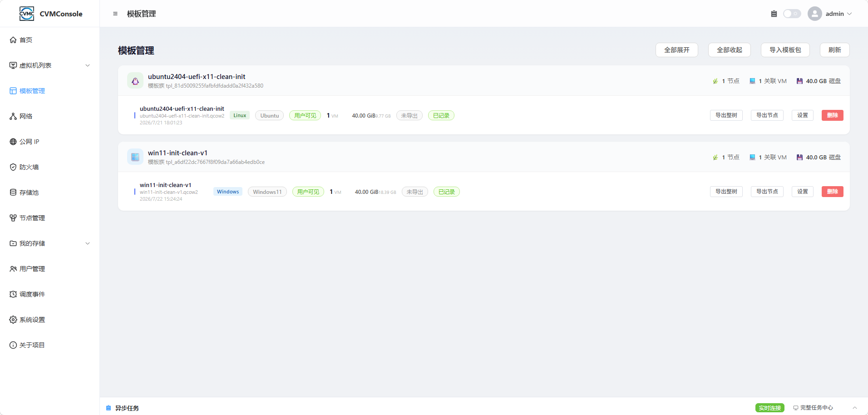Open 用户管理 page

click(x=50, y=269)
